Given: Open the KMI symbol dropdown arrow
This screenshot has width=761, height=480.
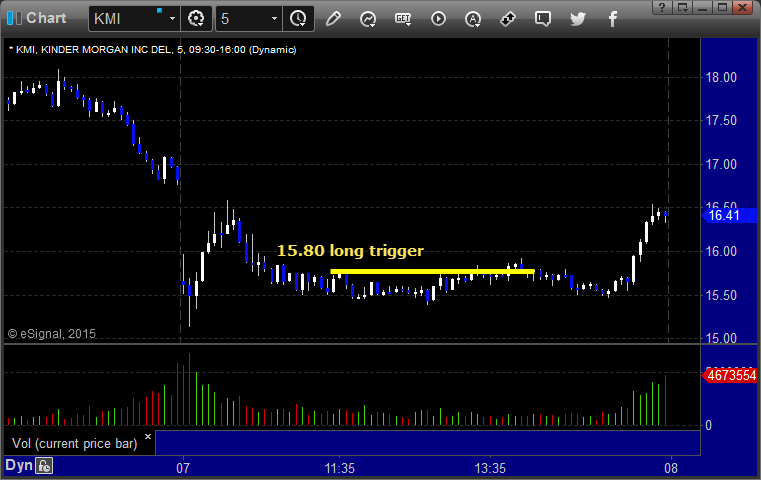Looking at the screenshot, I should pos(172,19).
